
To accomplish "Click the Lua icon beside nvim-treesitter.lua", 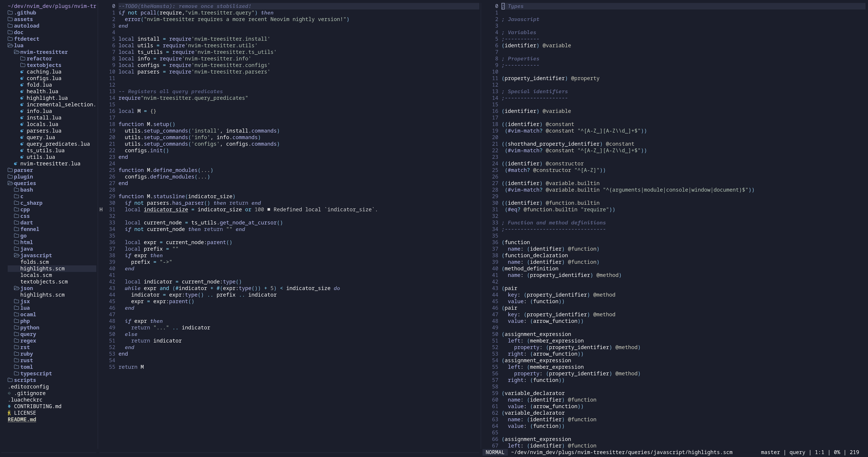I will 16,164.
